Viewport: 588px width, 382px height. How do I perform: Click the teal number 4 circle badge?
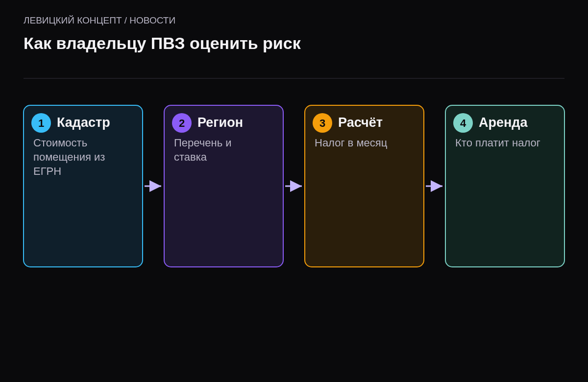click(463, 123)
